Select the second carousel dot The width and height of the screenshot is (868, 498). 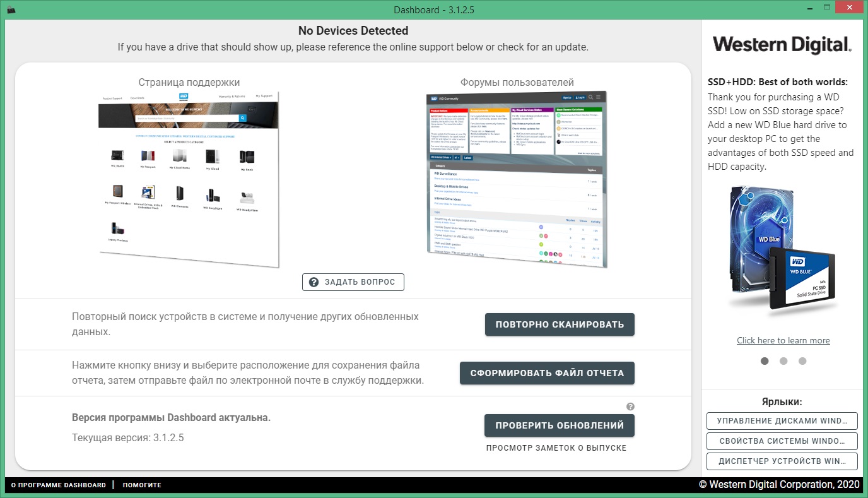pos(783,361)
